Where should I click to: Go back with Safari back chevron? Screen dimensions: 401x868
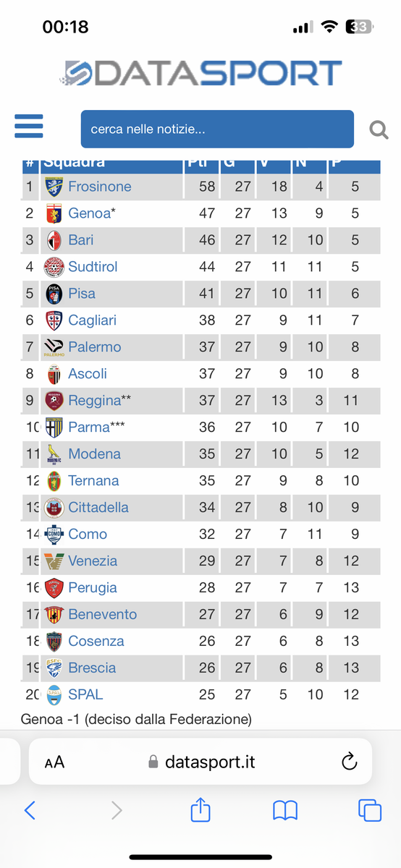point(30,810)
